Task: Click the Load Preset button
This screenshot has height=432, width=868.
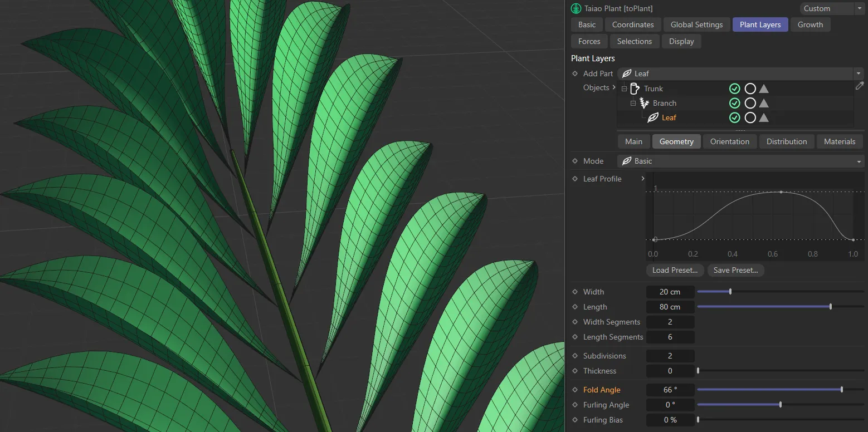Action: tap(675, 270)
